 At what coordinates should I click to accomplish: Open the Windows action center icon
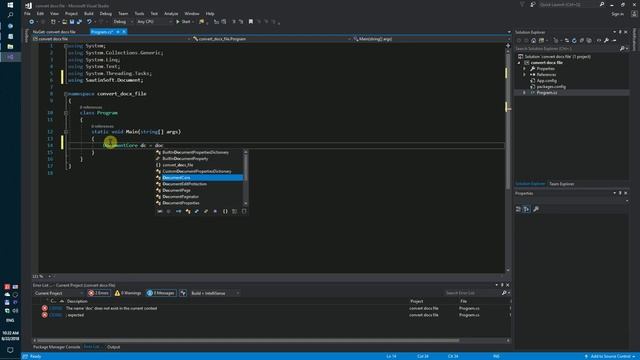point(10,350)
